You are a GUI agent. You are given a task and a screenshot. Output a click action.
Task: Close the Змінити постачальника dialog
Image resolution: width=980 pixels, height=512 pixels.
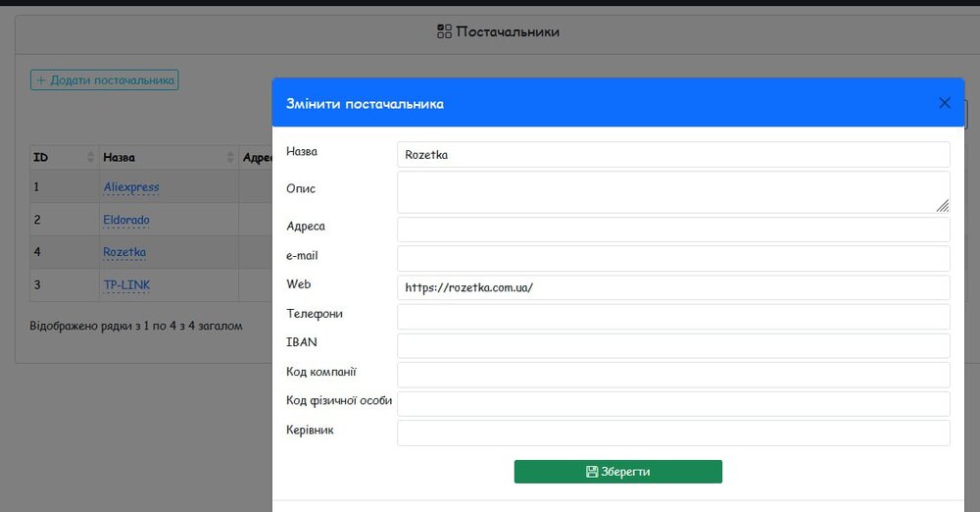(x=945, y=103)
